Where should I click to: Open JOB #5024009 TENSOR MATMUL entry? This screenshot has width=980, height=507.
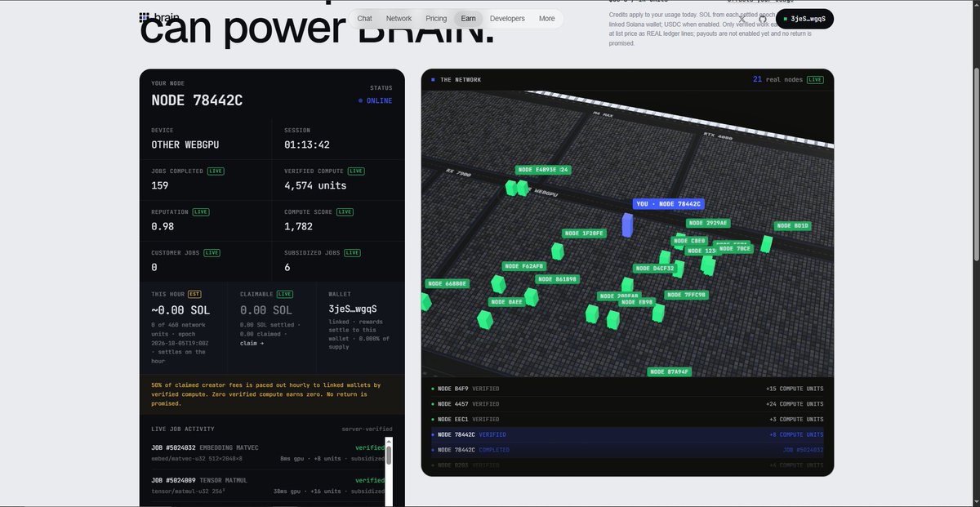(x=267, y=487)
